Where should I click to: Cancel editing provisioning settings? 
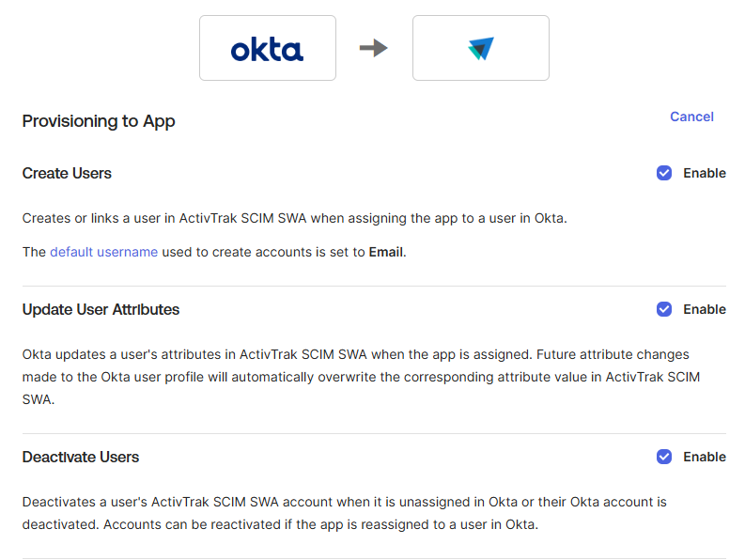point(691,117)
